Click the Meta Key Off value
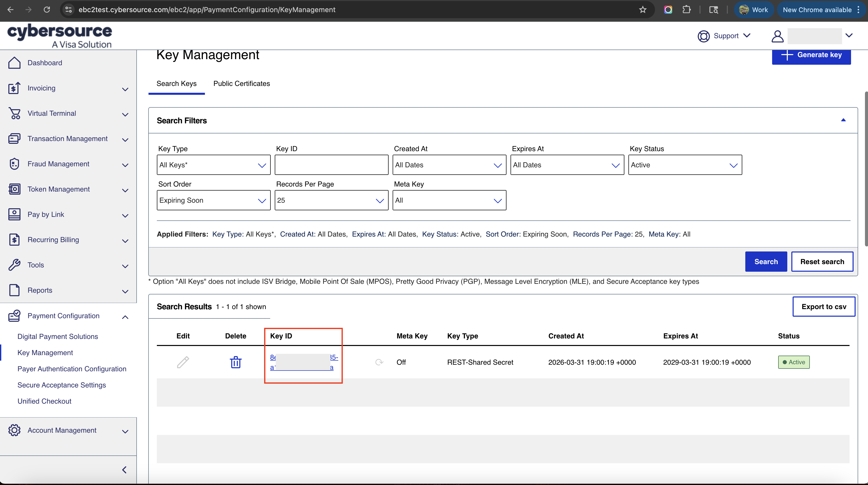 point(401,362)
